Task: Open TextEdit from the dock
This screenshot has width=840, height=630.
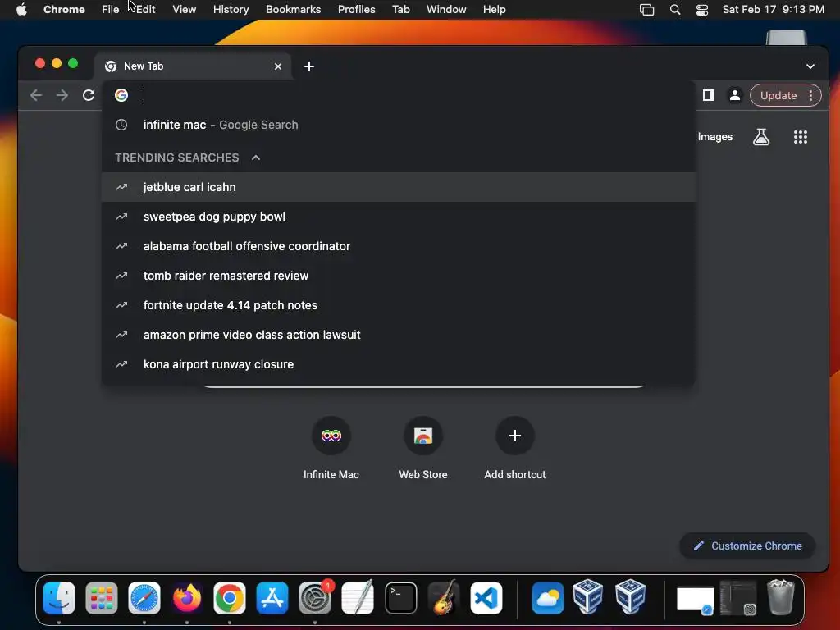Action: [358, 597]
